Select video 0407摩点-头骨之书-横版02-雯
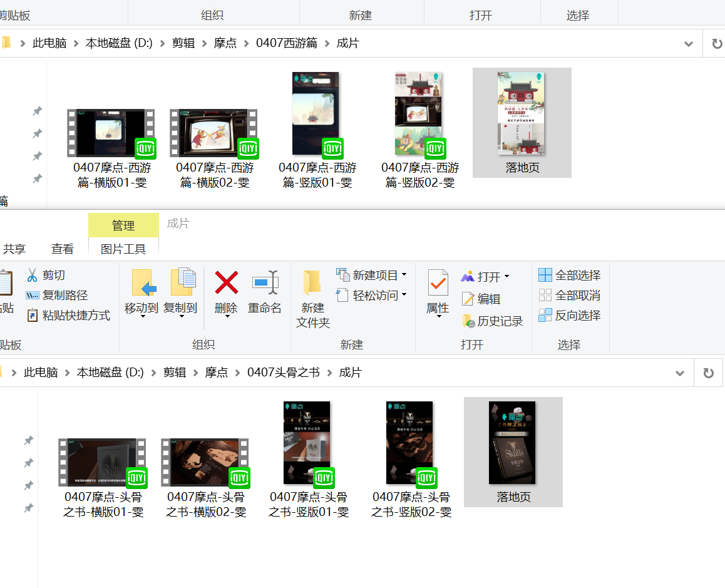This screenshot has height=588, width=725. click(205, 478)
